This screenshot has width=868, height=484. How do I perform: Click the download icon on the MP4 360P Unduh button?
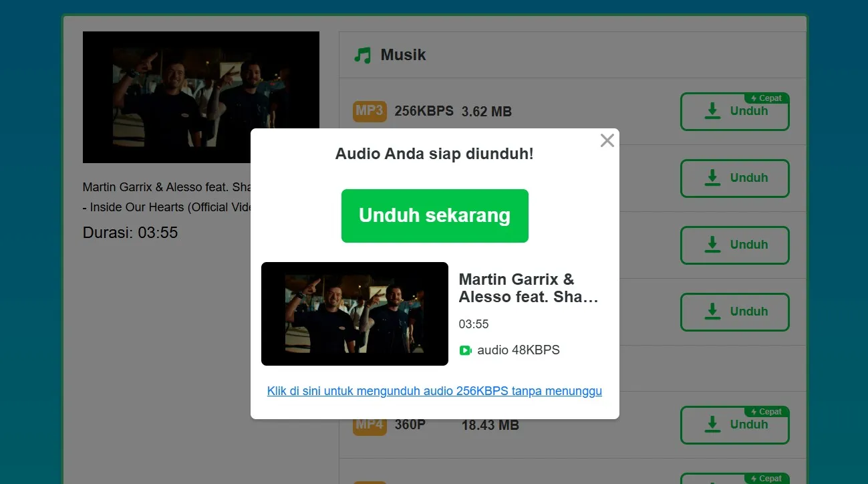point(711,425)
